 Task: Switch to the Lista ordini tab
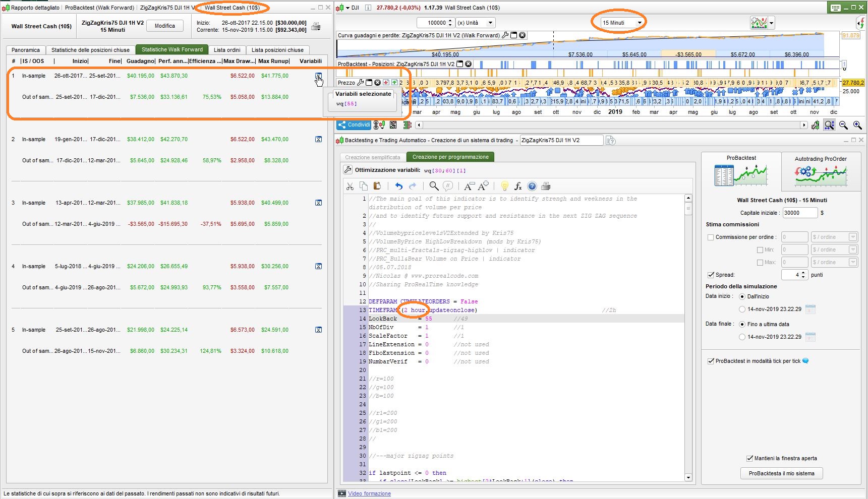pyautogui.click(x=226, y=50)
